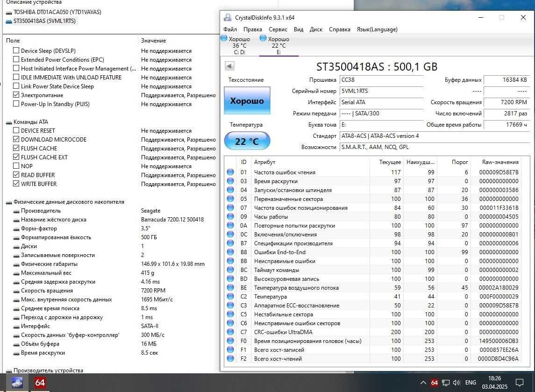Screen dimensions: 535x392
Task: Click the Raw-значения column header
Action: click(x=500, y=162)
